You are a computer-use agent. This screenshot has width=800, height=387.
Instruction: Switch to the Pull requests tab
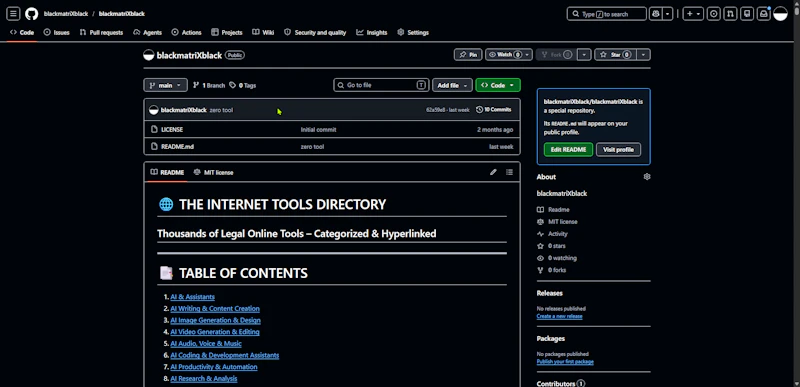coord(101,32)
